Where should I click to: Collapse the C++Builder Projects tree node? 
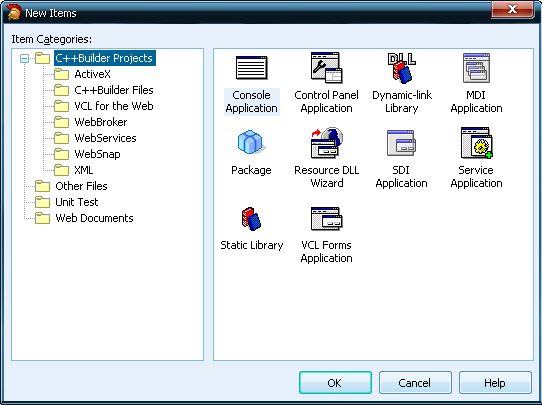click(24, 58)
